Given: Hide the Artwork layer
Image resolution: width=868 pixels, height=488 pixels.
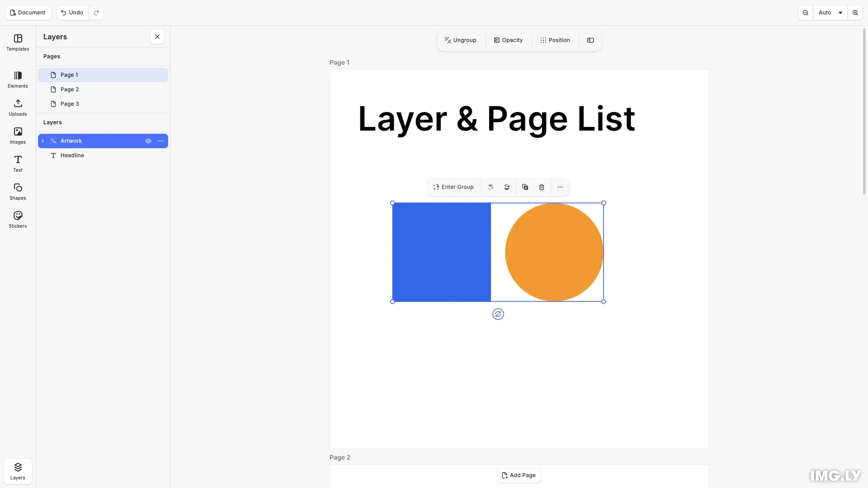Looking at the screenshot, I should click(x=148, y=141).
